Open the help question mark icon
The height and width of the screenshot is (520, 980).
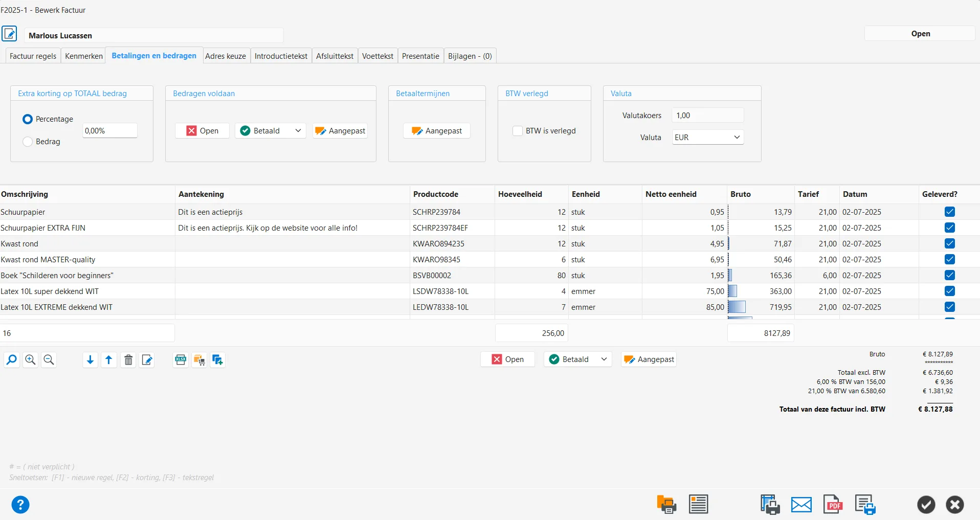20,505
